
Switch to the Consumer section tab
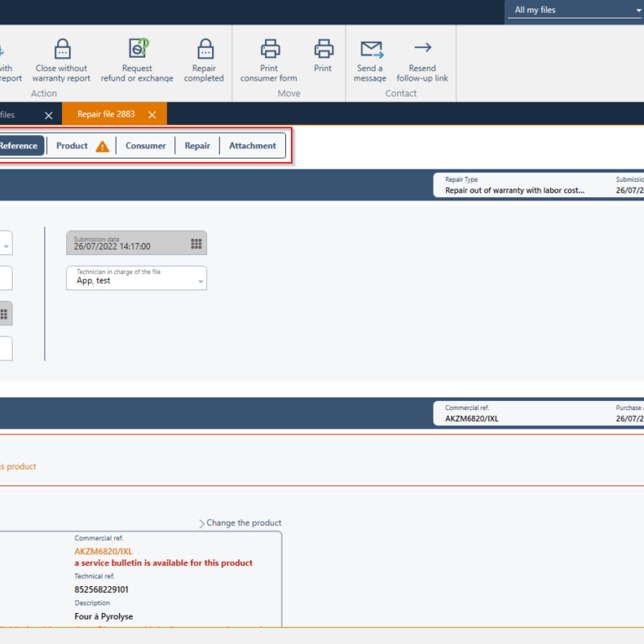146,146
